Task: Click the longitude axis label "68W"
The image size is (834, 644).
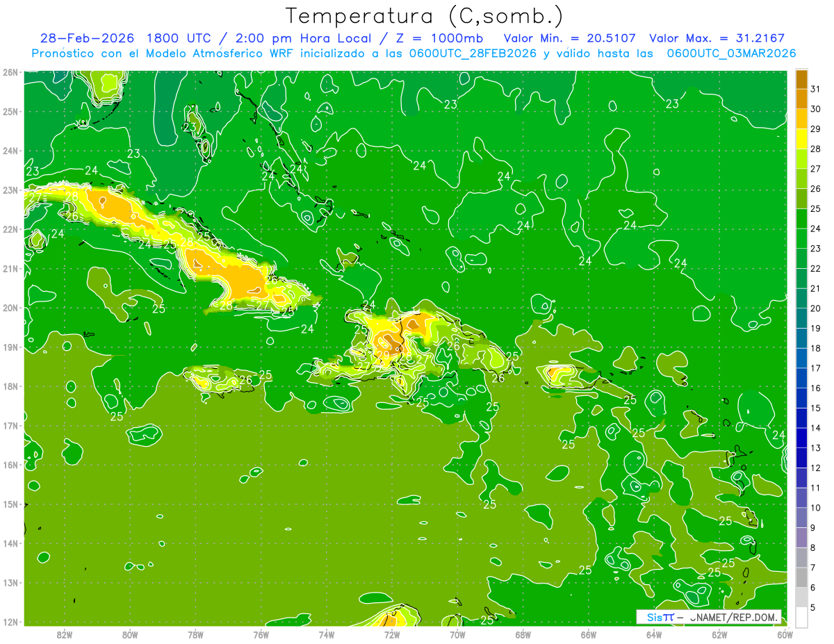Action: pyautogui.click(x=523, y=634)
